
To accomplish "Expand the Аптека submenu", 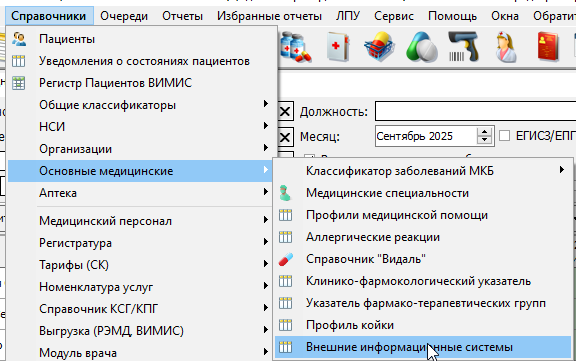I will 141,193.
